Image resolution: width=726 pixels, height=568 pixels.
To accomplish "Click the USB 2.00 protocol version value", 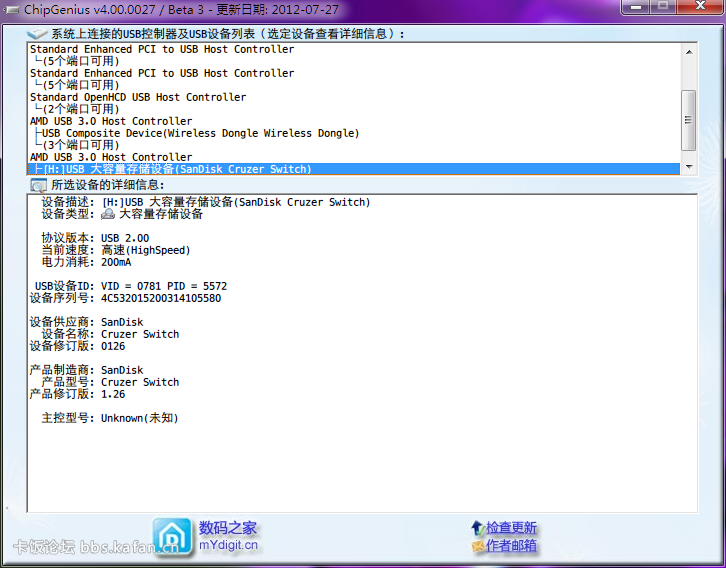I will pyautogui.click(x=125, y=238).
